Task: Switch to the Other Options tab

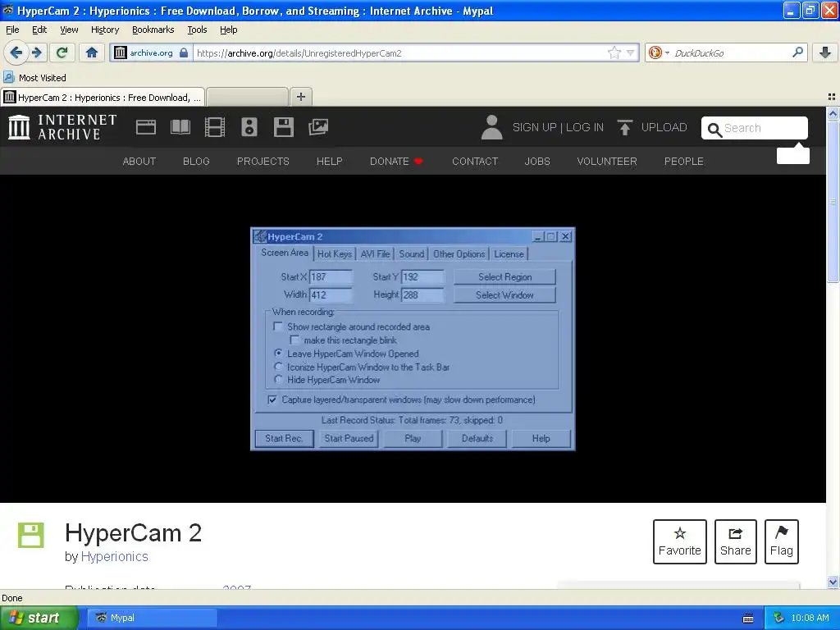Action: pos(459,254)
